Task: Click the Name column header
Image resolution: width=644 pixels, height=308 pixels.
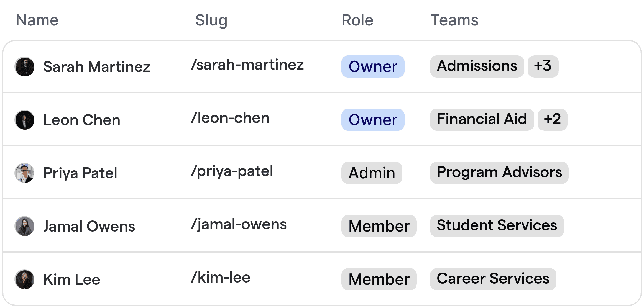Action: click(x=37, y=20)
